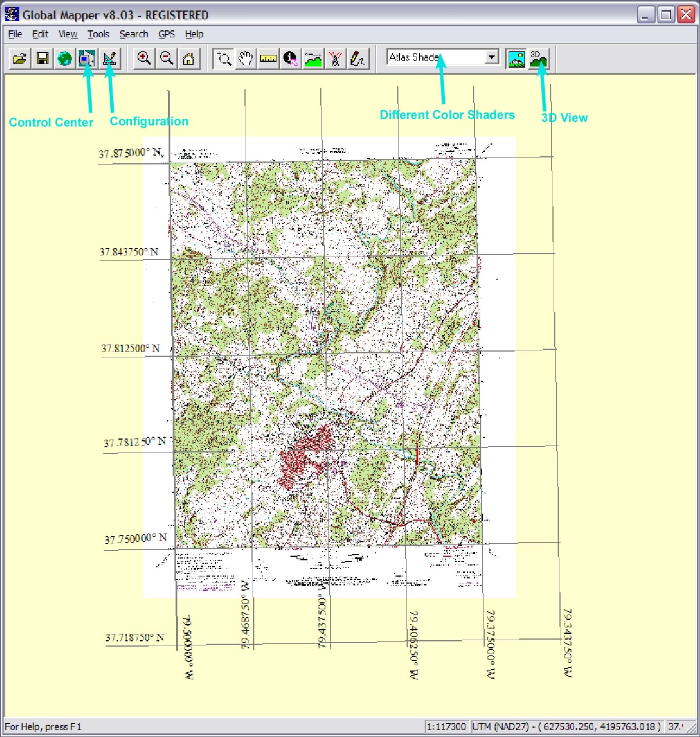This screenshot has width=700, height=737.
Task: Select the Pan hand tool
Action: point(246,59)
